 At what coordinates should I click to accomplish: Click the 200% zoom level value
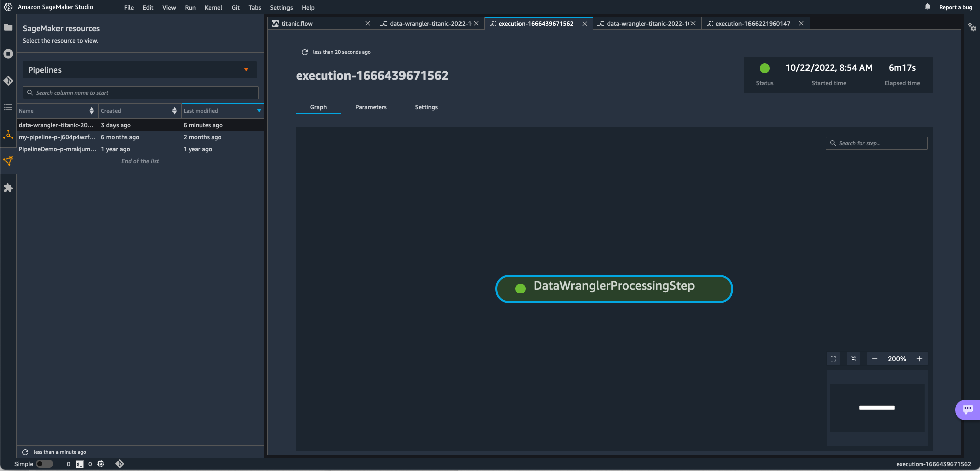[897, 359]
